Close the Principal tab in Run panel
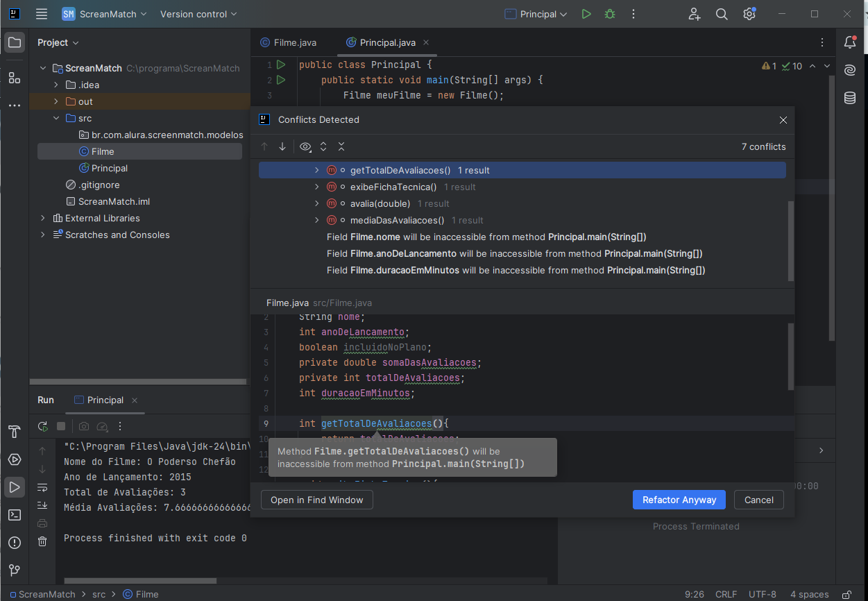The image size is (868, 601). (x=135, y=400)
